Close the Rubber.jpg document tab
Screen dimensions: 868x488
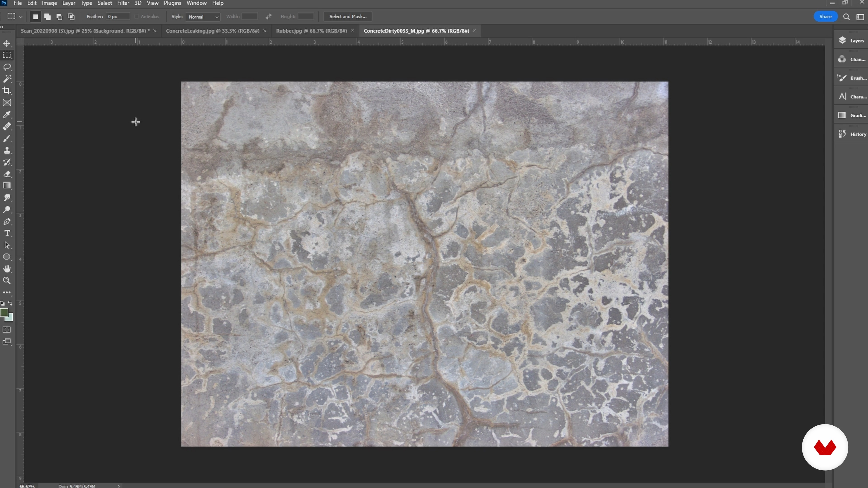pos(352,31)
